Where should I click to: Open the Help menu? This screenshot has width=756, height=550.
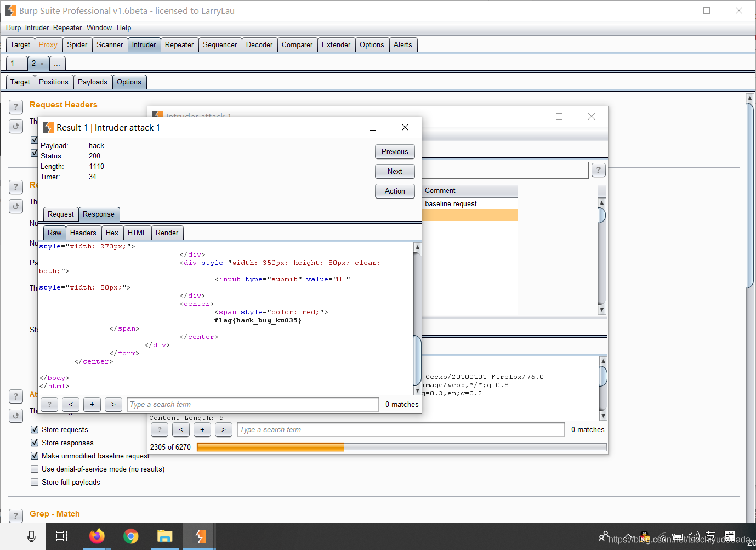click(124, 27)
